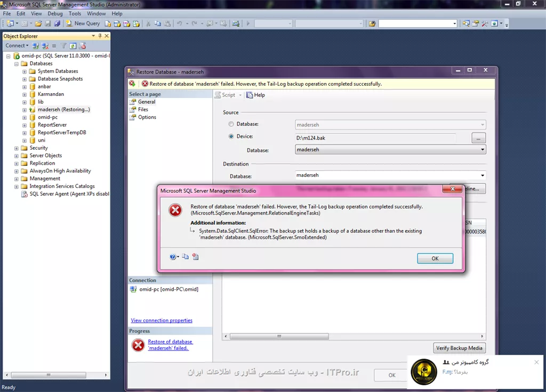
Task: Click the Filter funnel icon in Object Explorer
Action: [x=63, y=46]
